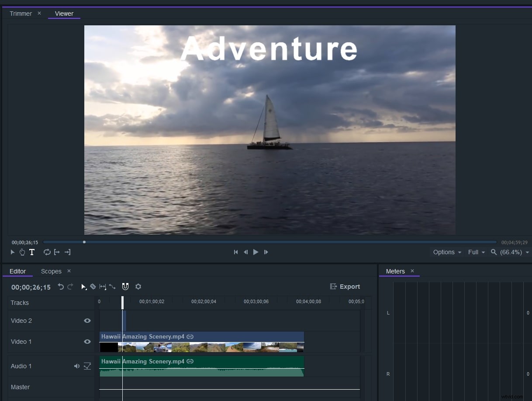Mute the Audio 1 track speaker icon
The height and width of the screenshot is (401, 532).
pyautogui.click(x=76, y=366)
